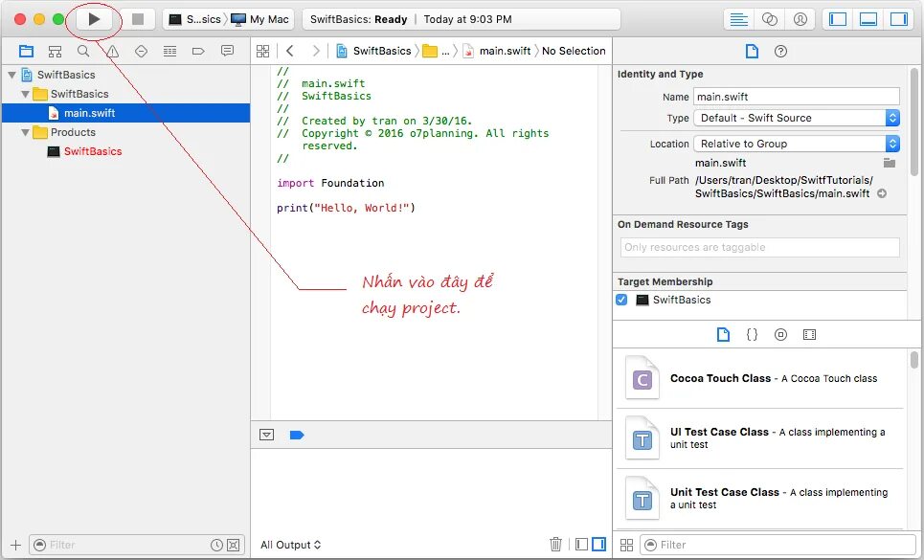Go back in editor history

(x=290, y=52)
